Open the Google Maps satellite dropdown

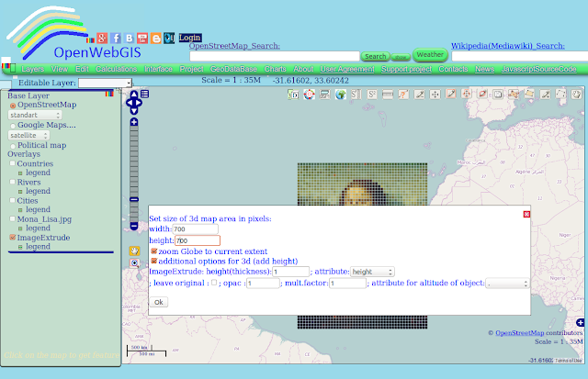click(x=28, y=135)
